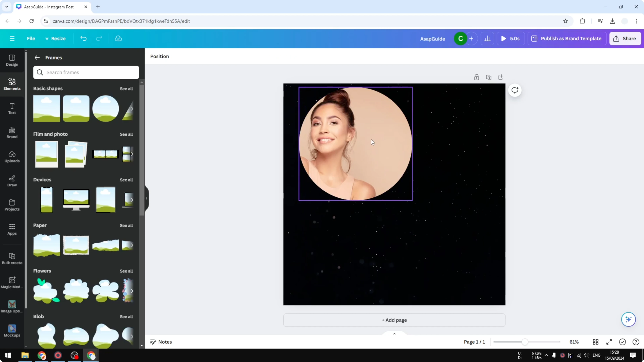Open the Text sidebar panel

(12, 109)
